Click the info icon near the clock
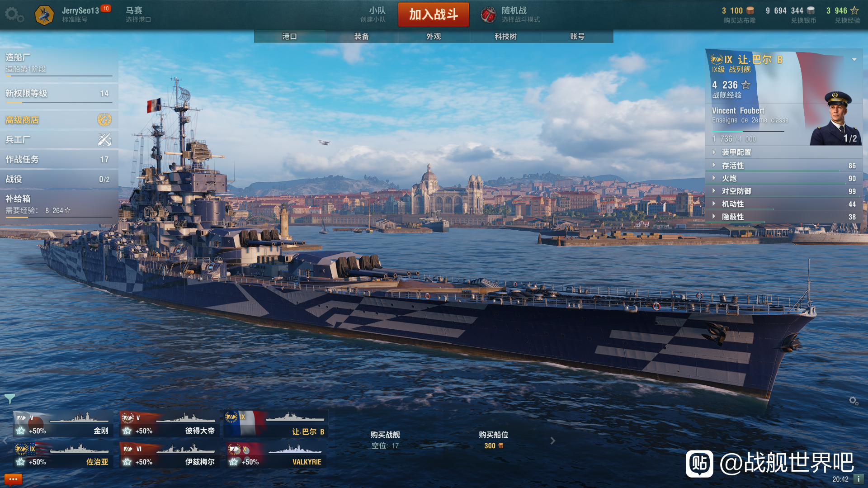 pyautogui.click(x=858, y=479)
